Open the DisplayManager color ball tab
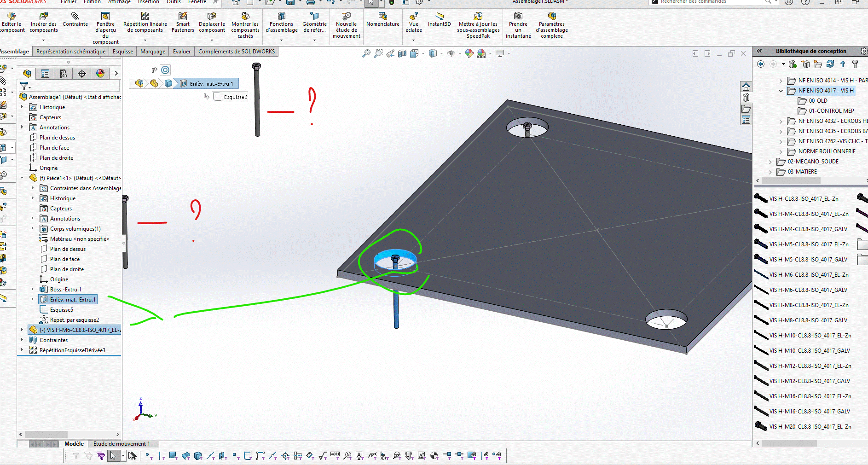The width and height of the screenshot is (868, 465). pyautogui.click(x=100, y=74)
